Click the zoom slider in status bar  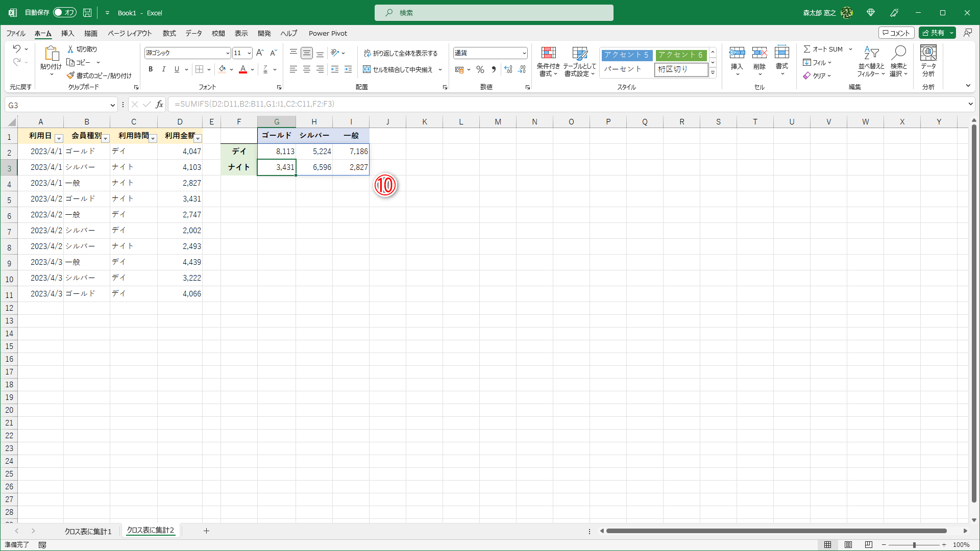click(914, 545)
